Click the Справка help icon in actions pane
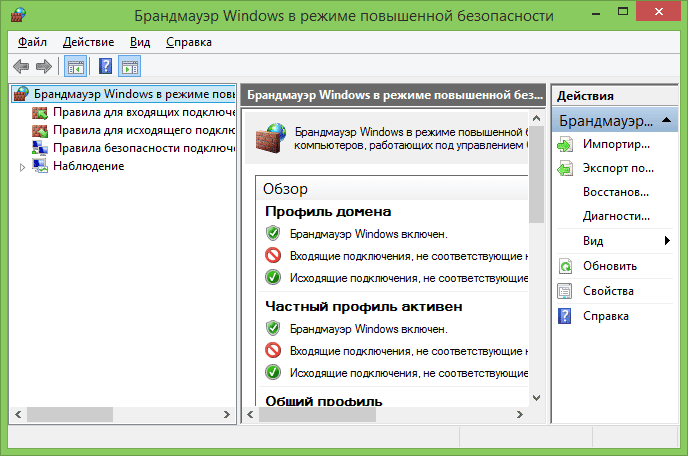The height and width of the screenshot is (456, 688). pyautogui.click(x=565, y=316)
